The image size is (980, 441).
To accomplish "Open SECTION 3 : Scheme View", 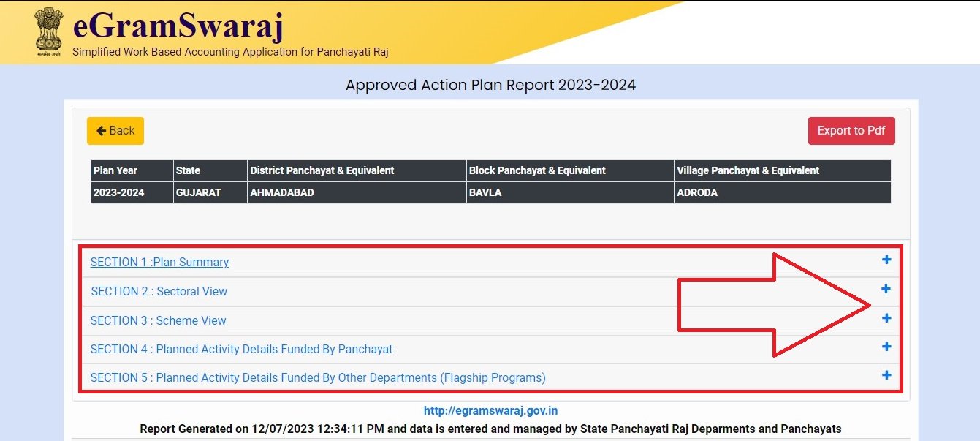I will click(x=159, y=320).
